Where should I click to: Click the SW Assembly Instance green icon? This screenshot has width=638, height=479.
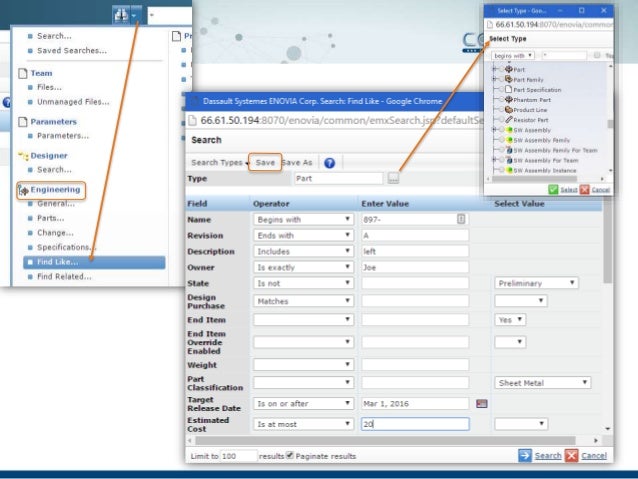509,170
